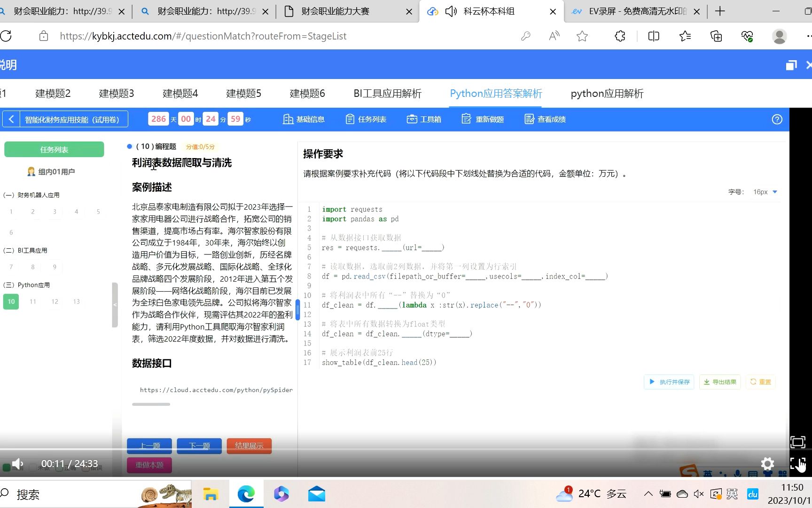
Task: Mute the video volume speaker
Action: pos(17,464)
